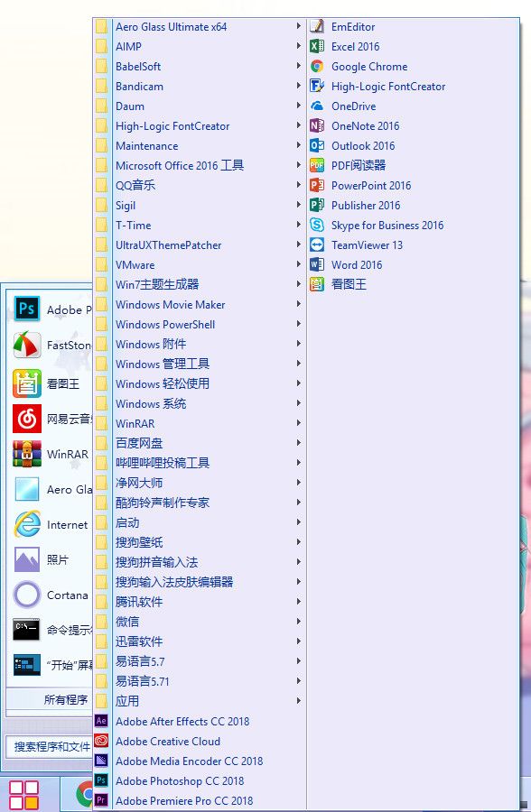Open the Windows 管理工具 folder

pos(200,364)
